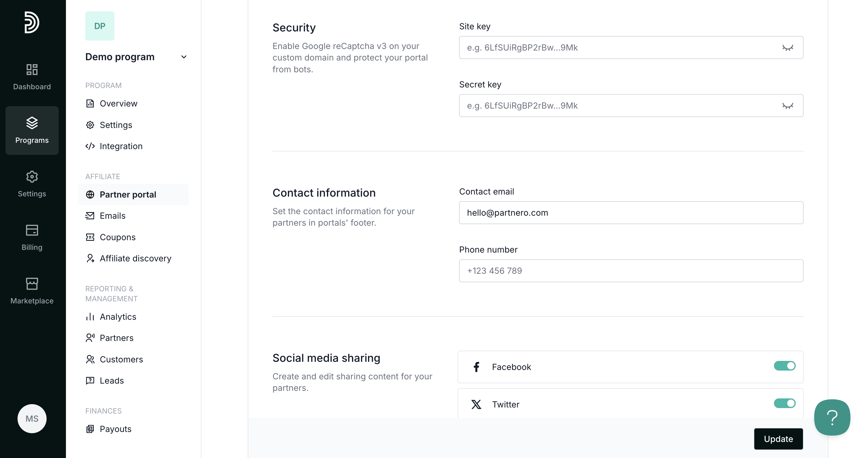The width and height of the screenshot is (868, 458).
Task: Click the Partnero logo at top left
Action: pos(32,22)
